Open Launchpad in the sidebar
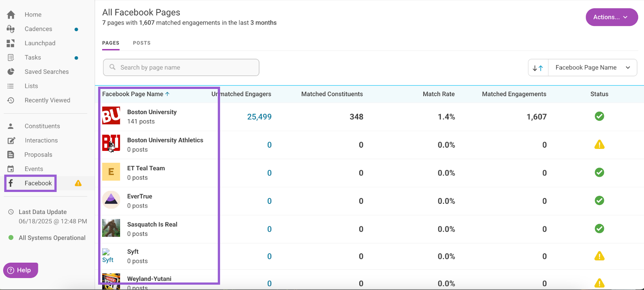This screenshot has height=290, width=644. (x=40, y=43)
